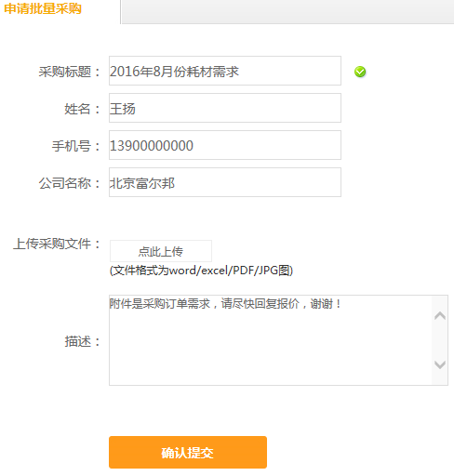Viewport: 454px width, 476px height.
Task: Click the file format hint text
Action: [201, 271]
